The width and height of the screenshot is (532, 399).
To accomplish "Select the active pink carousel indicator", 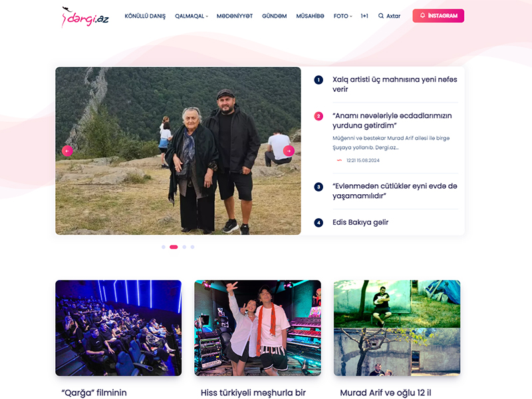I will tap(174, 247).
